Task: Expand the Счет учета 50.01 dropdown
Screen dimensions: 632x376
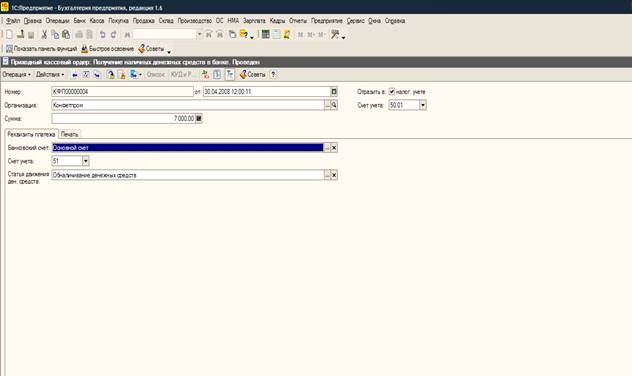Action: (x=422, y=105)
